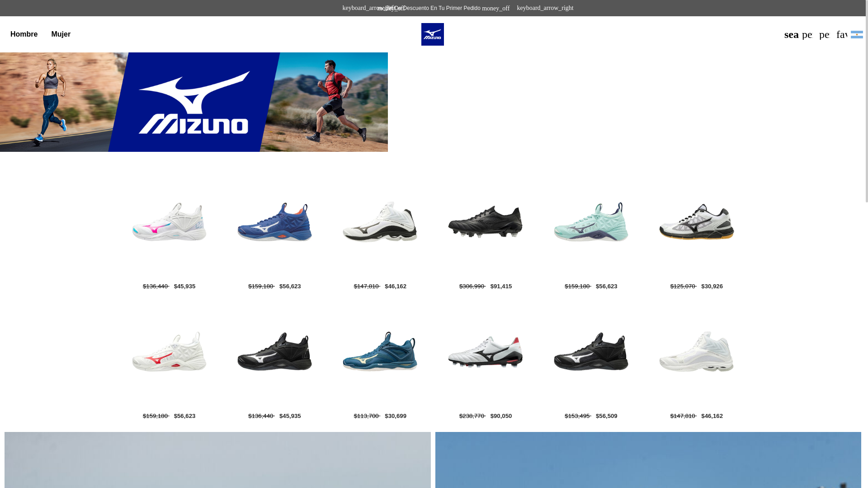Advance promo bar with right arrow
The image size is (868, 488).
pyautogui.click(x=545, y=8)
